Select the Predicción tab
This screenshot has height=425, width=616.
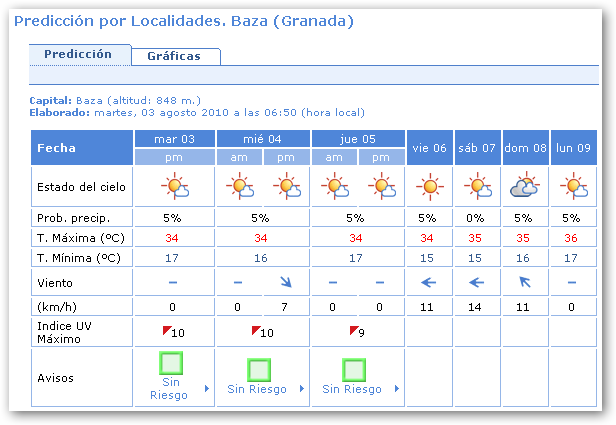point(80,54)
